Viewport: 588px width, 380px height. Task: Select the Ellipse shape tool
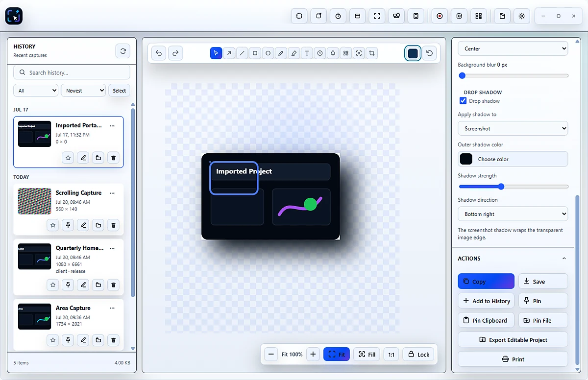coord(268,53)
